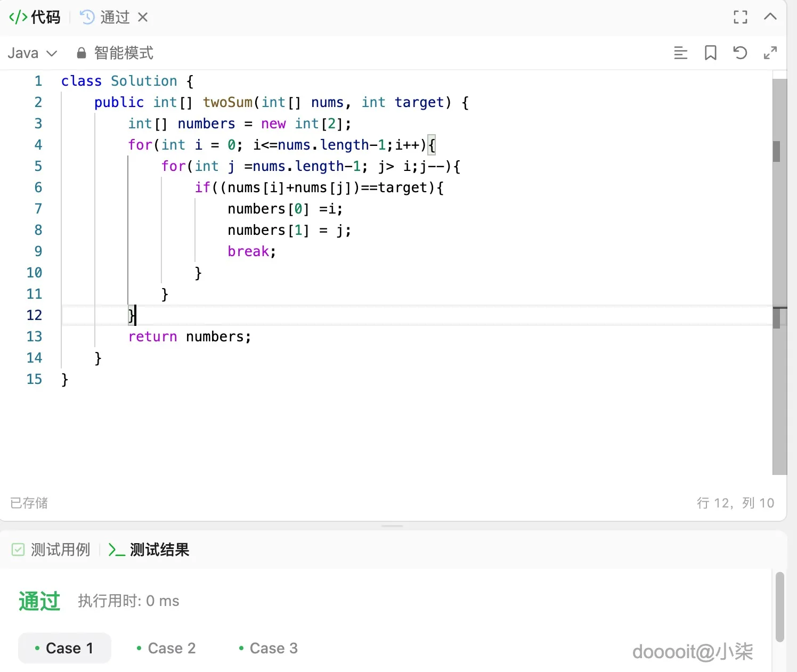
Task: Click 'numbers[1] = j;' on line 8
Action: point(289,230)
